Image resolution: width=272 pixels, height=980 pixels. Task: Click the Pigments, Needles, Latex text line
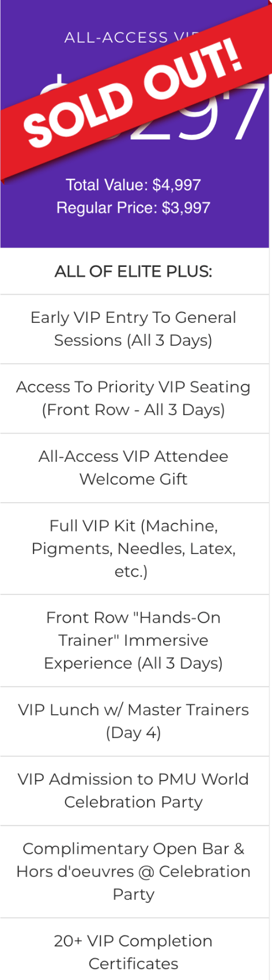[134, 549]
